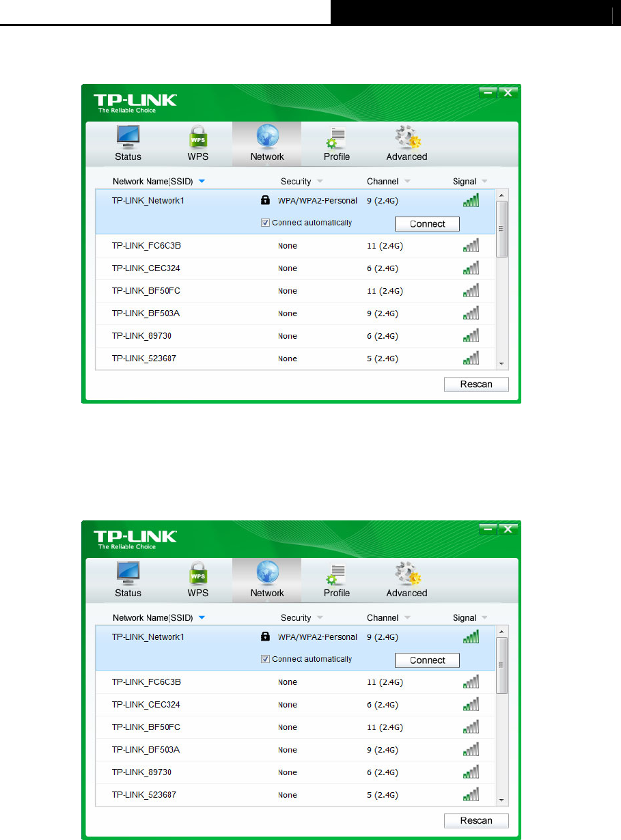Open Profile document icon in the lower window
The width and height of the screenshot is (621, 840).
[x=336, y=574]
